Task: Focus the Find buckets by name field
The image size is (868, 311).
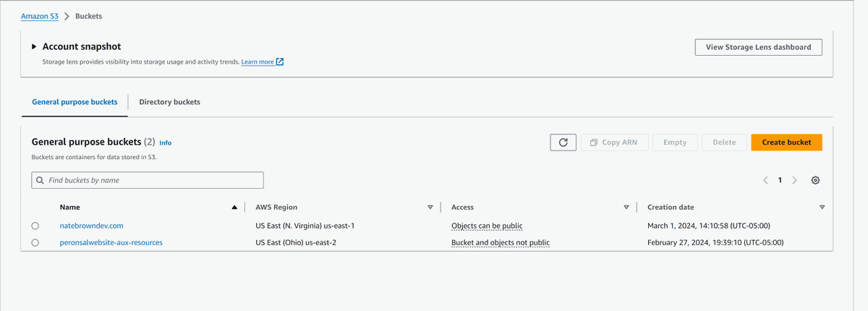Action: pos(148,180)
